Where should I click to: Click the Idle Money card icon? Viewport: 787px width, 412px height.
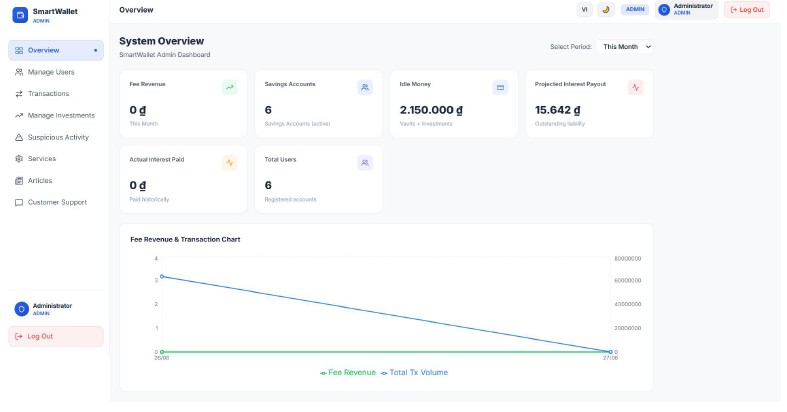pos(500,87)
